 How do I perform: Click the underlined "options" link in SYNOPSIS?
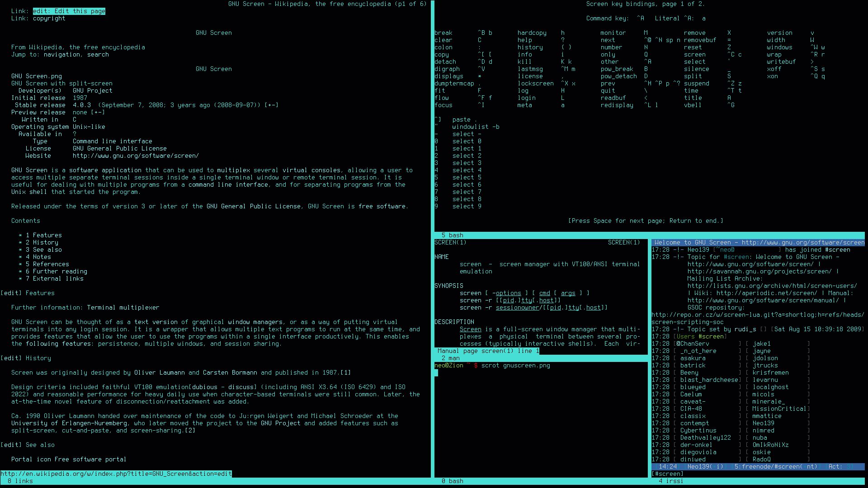(x=508, y=293)
